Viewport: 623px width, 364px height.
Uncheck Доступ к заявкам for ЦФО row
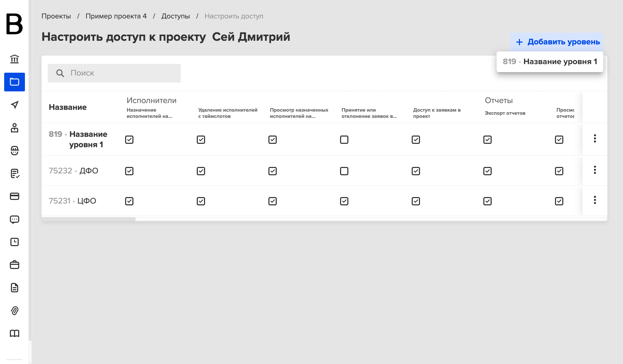tap(416, 201)
